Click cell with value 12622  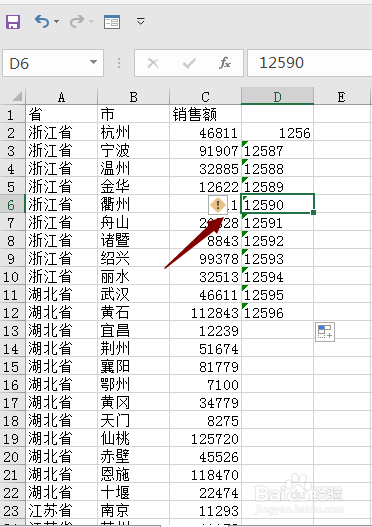tap(205, 187)
